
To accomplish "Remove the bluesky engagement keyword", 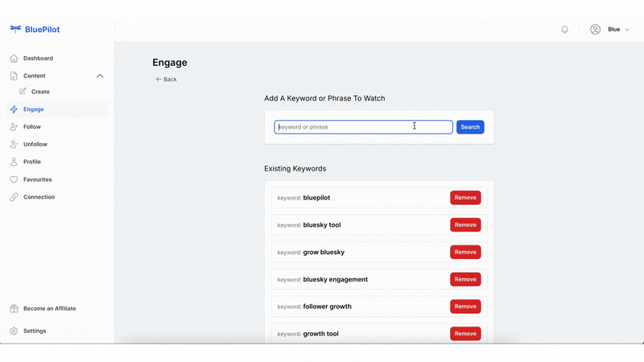I will [x=465, y=279].
